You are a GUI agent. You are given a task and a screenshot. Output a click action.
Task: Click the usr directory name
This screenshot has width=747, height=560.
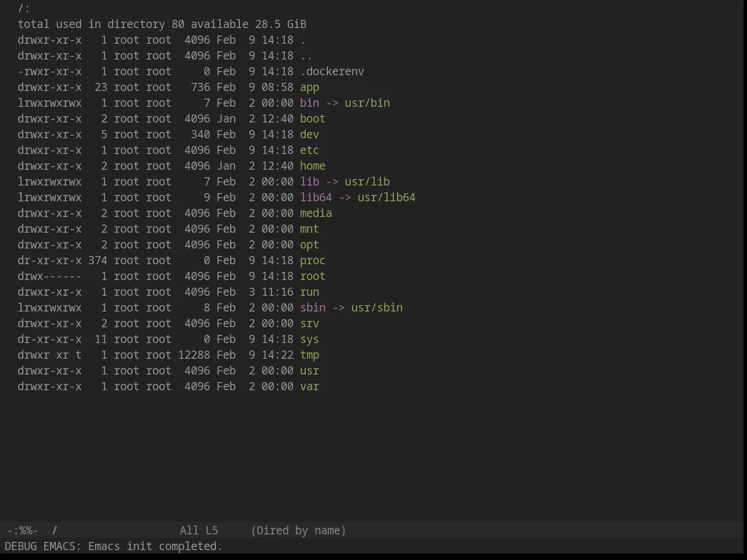[309, 371]
